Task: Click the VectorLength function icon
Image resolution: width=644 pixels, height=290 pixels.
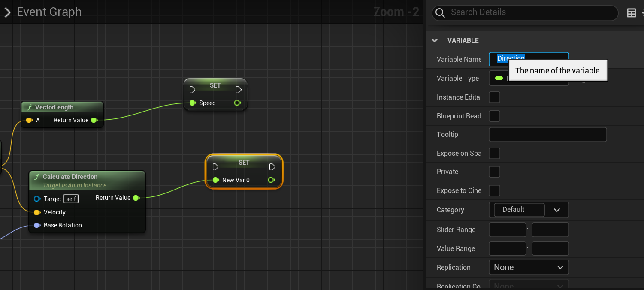Action: [x=29, y=107]
